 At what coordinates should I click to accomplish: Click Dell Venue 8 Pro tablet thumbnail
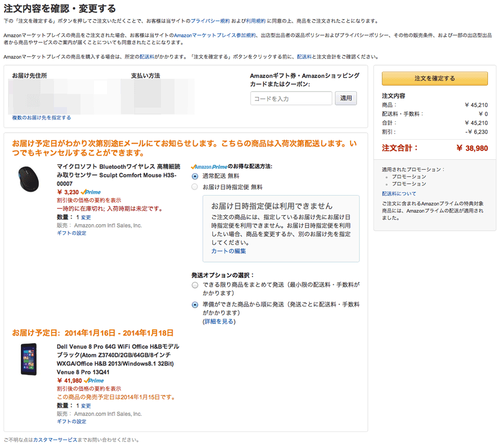tap(29, 359)
